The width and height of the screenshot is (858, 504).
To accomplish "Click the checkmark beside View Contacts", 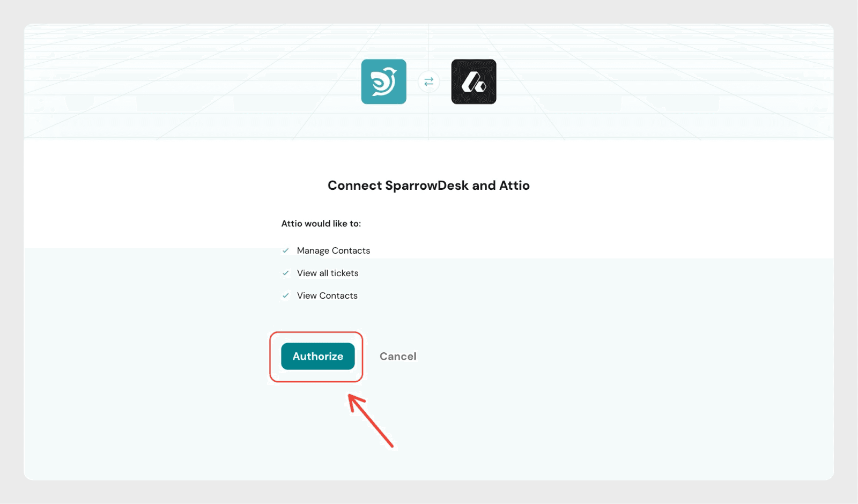I will click(286, 295).
